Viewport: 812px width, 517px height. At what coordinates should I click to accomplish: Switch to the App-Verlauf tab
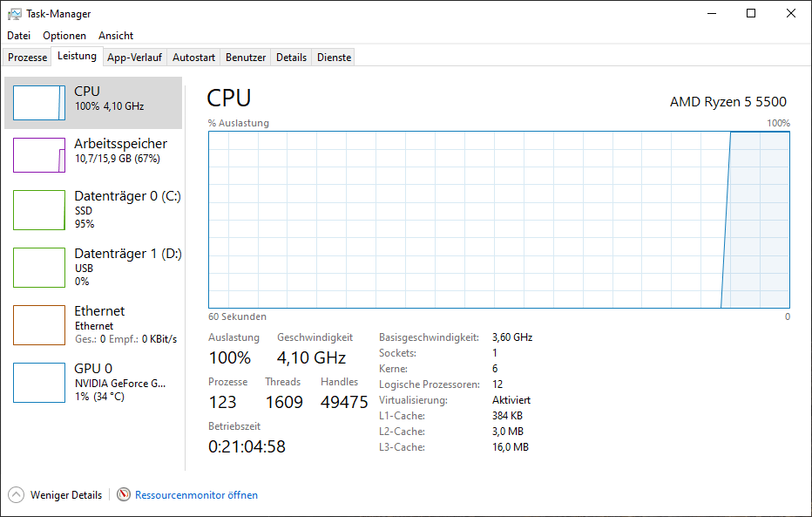[134, 56]
